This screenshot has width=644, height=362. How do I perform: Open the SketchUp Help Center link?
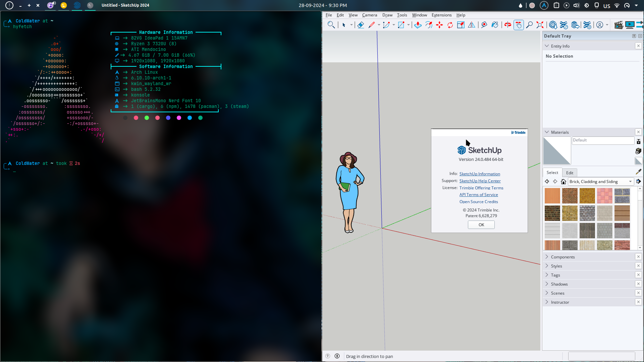(480, 181)
